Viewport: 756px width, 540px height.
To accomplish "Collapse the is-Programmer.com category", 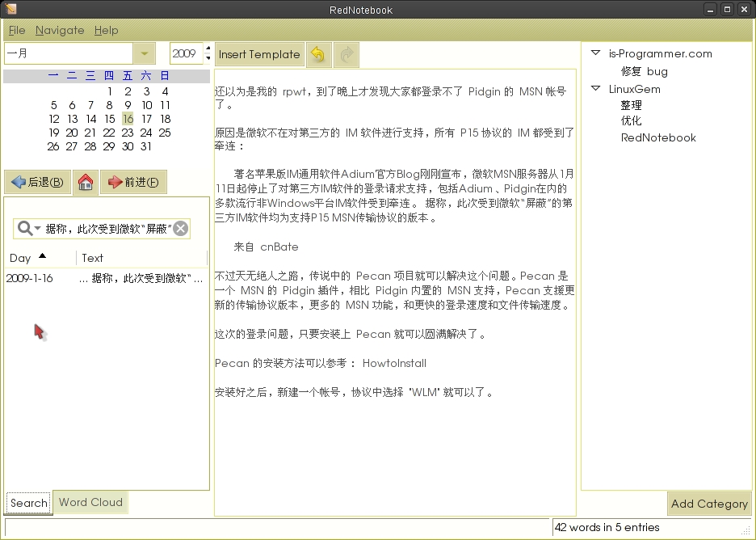I will [x=595, y=53].
